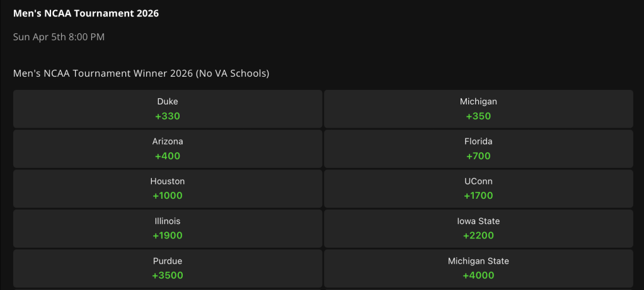
Task: Click the Purdue team name label
Action: click(168, 261)
